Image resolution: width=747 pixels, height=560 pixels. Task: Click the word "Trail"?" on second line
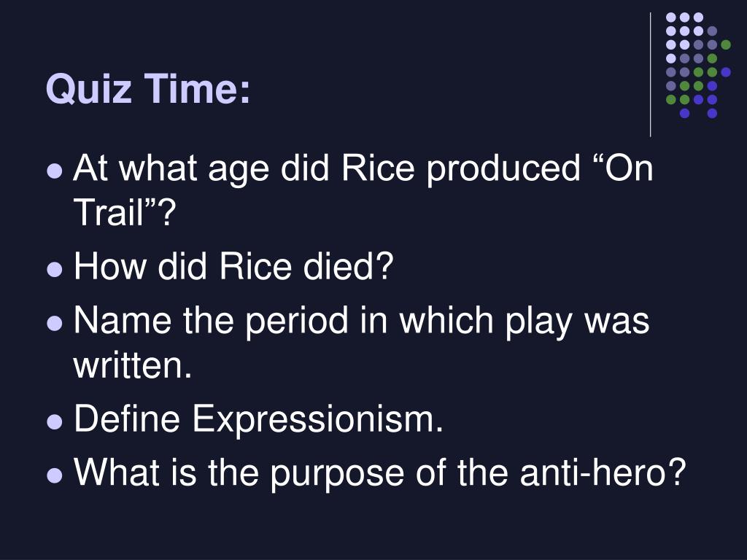click(125, 212)
